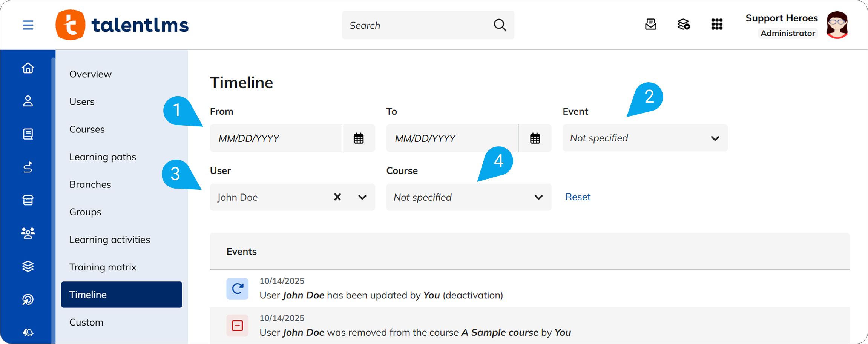Expand the Event dropdown
868x344 pixels.
[645, 138]
